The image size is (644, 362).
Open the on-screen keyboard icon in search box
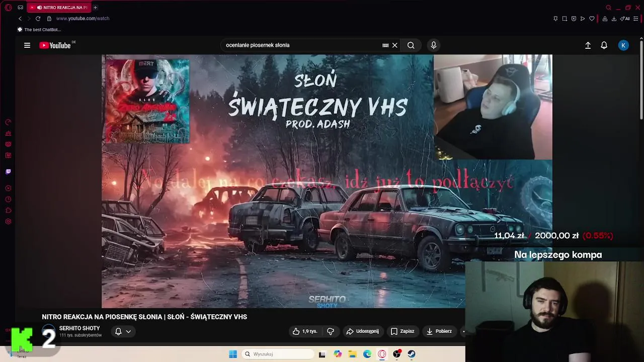385,45
